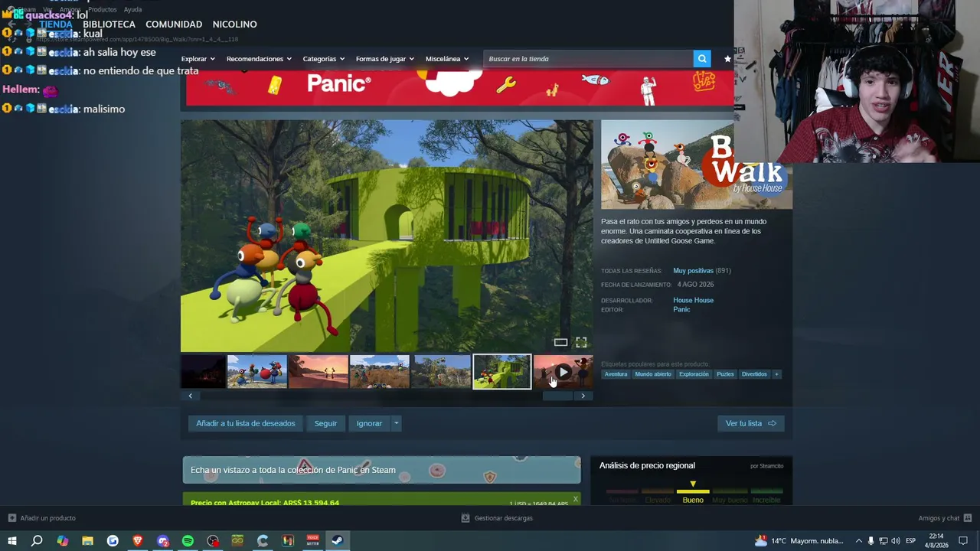Select the Aventura tag

(x=616, y=374)
